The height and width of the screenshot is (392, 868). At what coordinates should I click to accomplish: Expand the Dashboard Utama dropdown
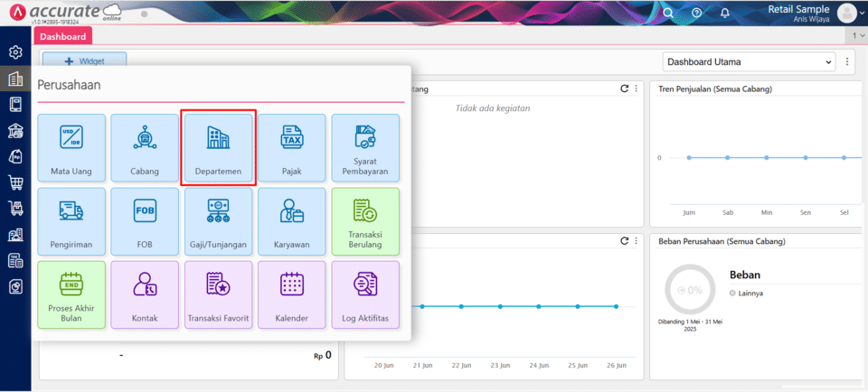749,62
